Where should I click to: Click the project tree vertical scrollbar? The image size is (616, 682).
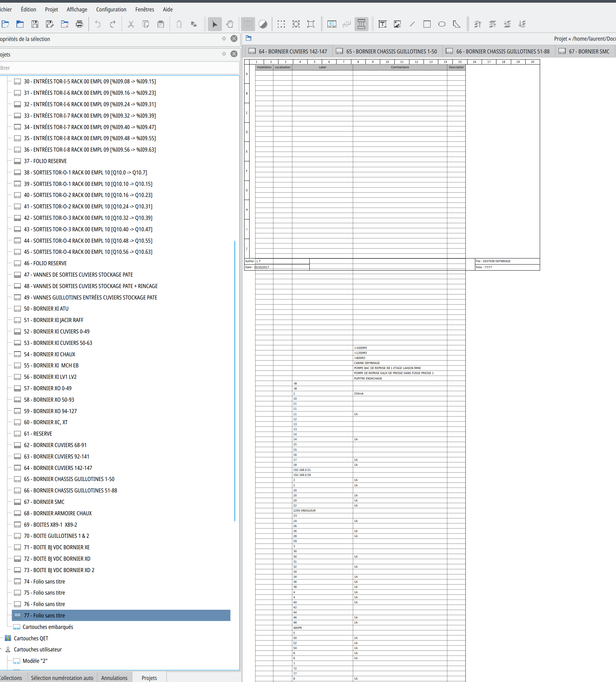click(235, 381)
